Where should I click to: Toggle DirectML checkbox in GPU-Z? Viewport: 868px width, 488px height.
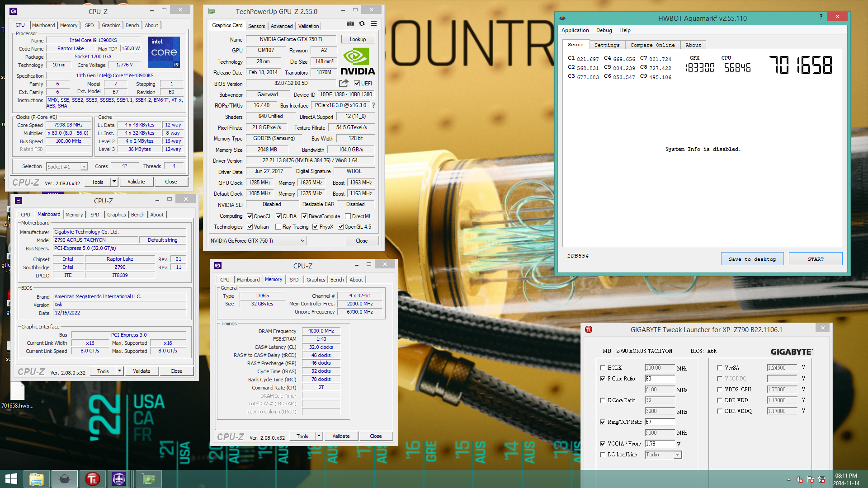348,216
